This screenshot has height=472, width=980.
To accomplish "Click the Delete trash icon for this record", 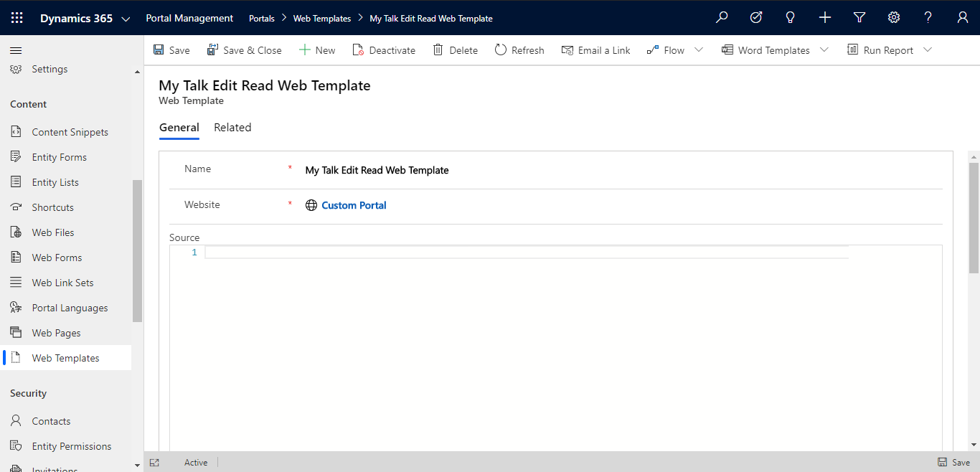I will (x=437, y=49).
